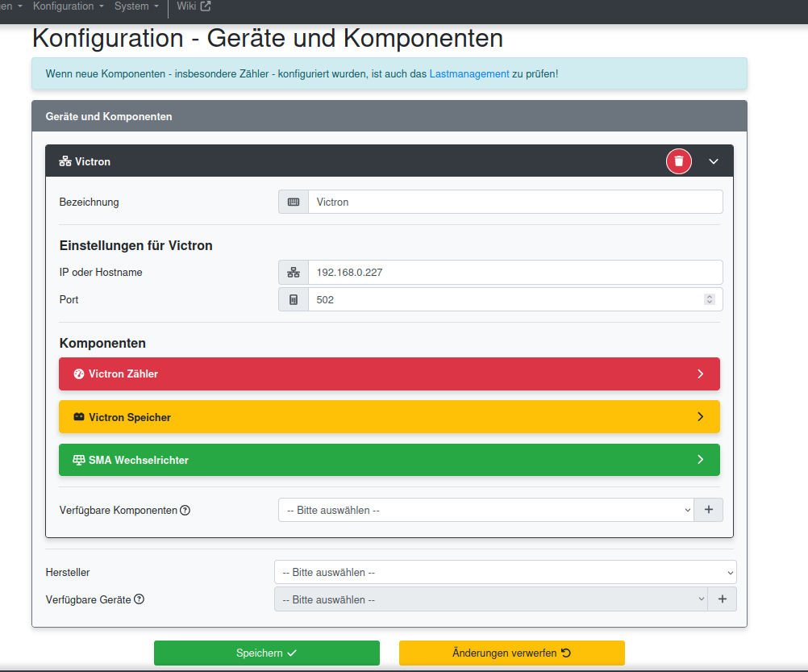This screenshot has height=672, width=808.
Task: Click keyboard icon beside Bezeichnung field
Action: coord(294,202)
